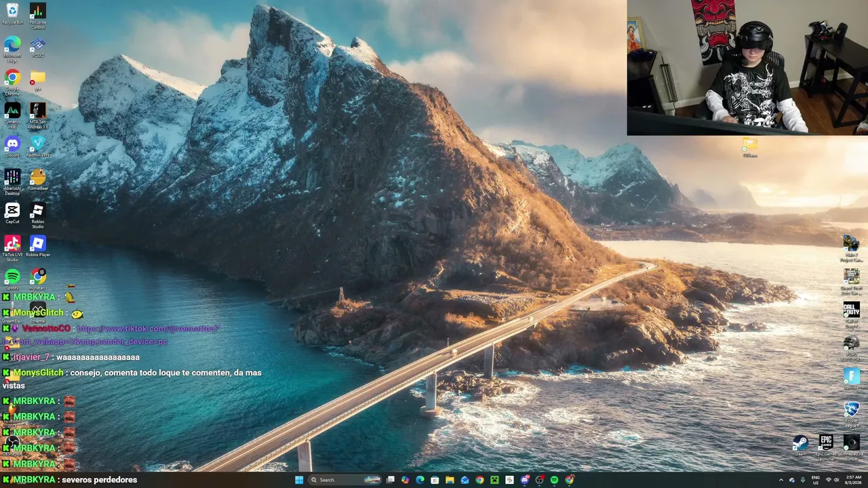The image size is (868, 488).
Task: Select the AbacusAI Desktop shortcut
Action: pos(12,182)
